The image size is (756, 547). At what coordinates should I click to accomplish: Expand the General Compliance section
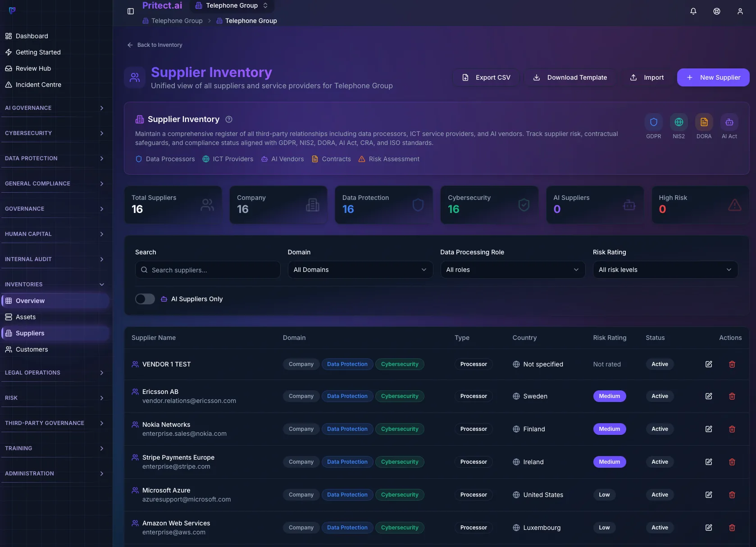coord(54,184)
